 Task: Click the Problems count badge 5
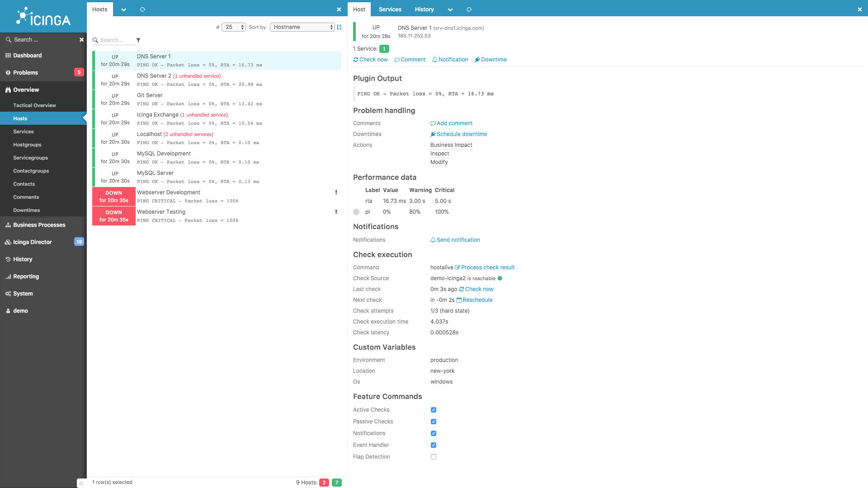click(x=79, y=72)
